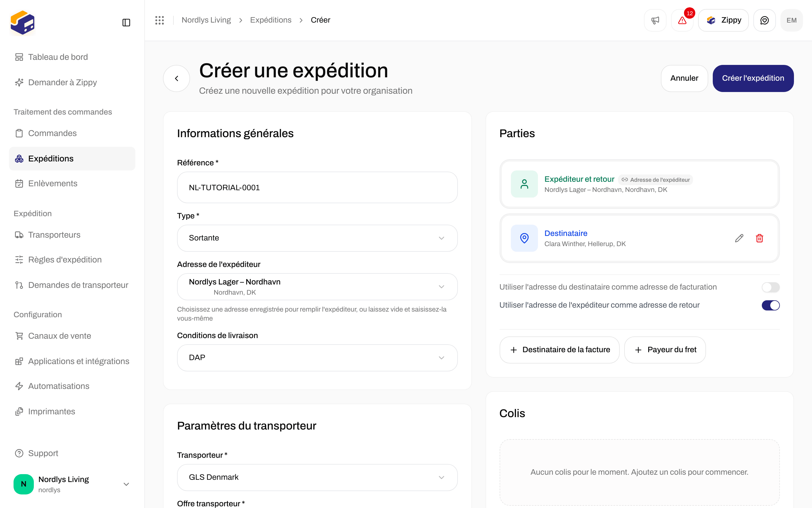
Task: Collapse the sidebar panel icon
Action: click(x=126, y=23)
